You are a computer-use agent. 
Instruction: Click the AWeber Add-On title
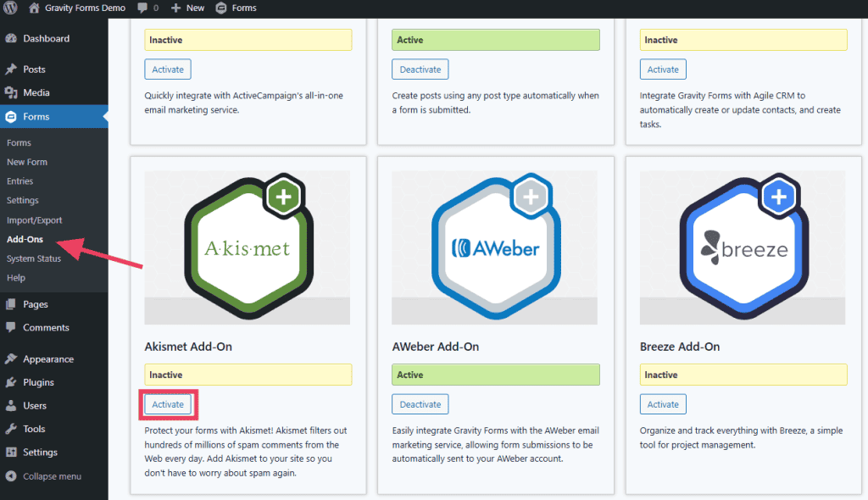[x=436, y=347]
